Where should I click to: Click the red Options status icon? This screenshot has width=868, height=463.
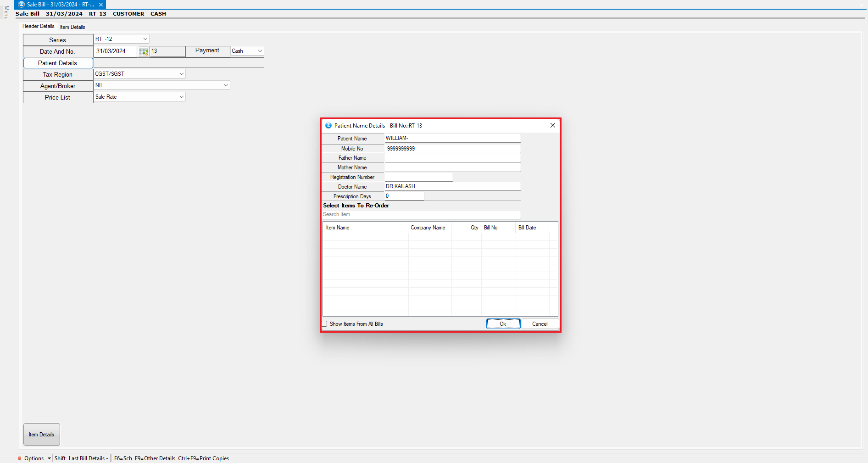click(x=19, y=458)
